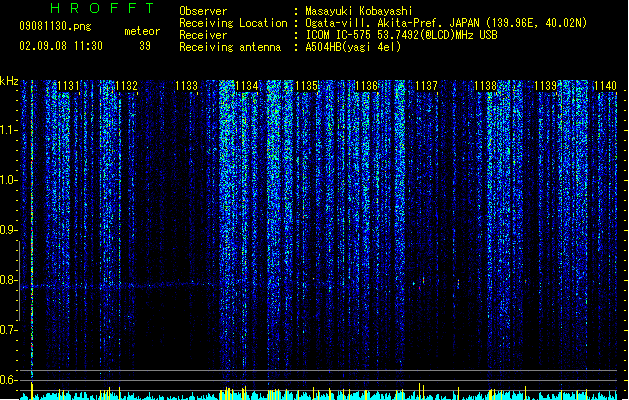Click the grey frequency range bar beside 0.8
This screenshot has width=629, height=400.
tap(19, 281)
